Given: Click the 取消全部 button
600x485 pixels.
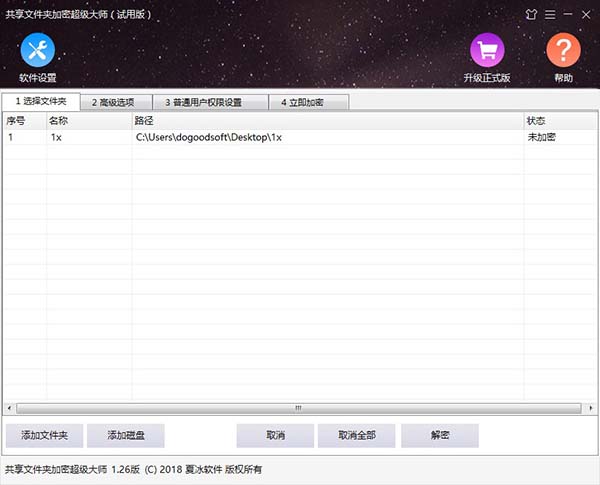Looking at the screenshot, I should (356, 435).
